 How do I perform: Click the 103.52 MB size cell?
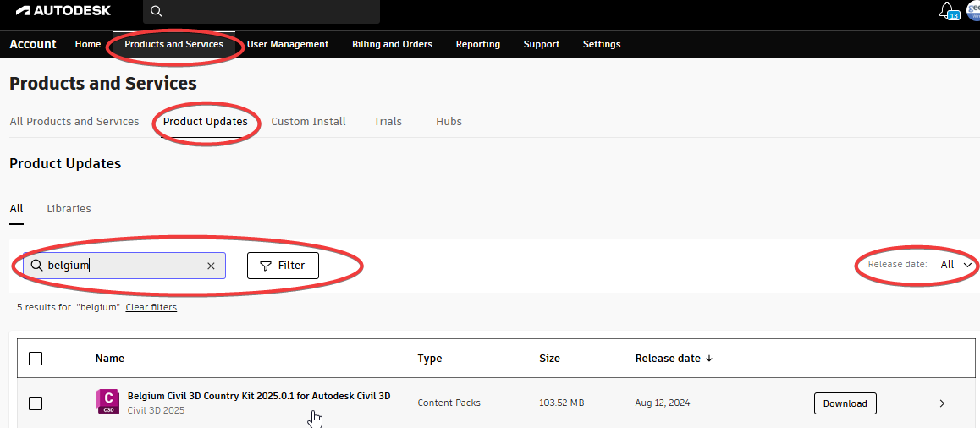point(562,403)
